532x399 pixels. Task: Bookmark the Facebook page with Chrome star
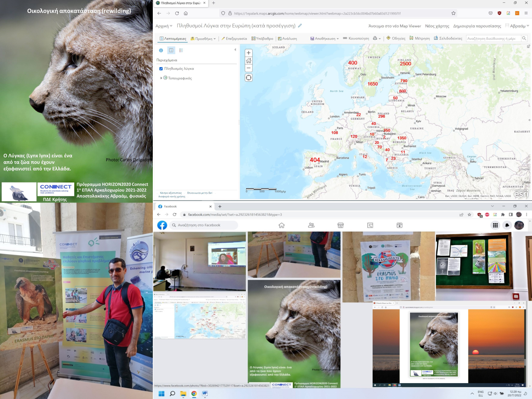pos(469,215)
